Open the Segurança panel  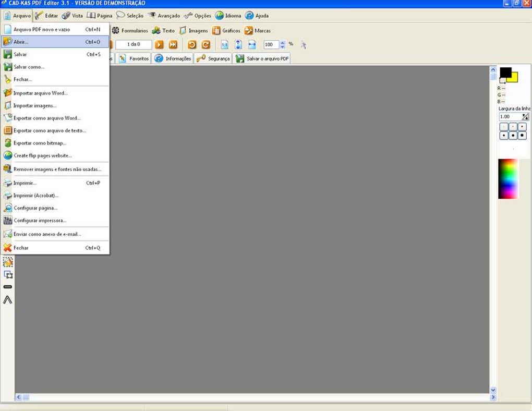(x=213, y=59)
